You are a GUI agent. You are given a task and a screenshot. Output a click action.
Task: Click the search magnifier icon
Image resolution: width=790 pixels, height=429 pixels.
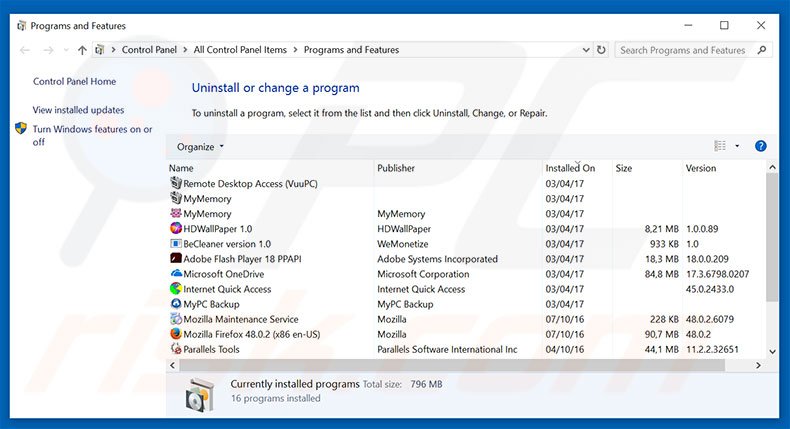[762, 50]
